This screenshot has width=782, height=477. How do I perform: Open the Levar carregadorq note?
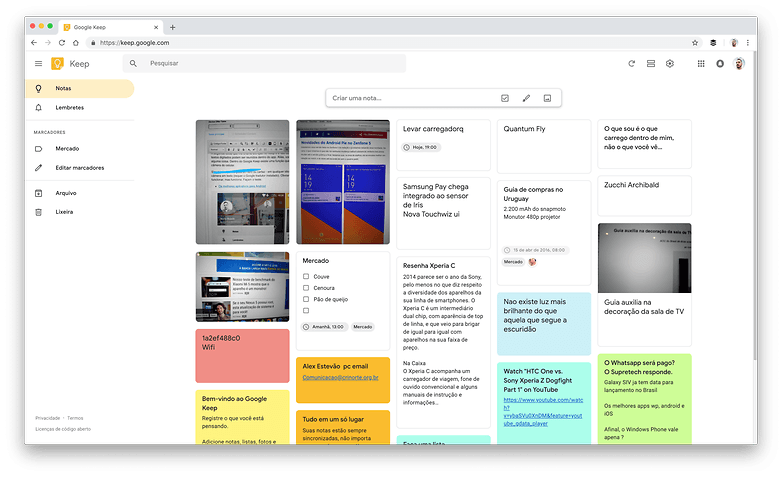443,145
